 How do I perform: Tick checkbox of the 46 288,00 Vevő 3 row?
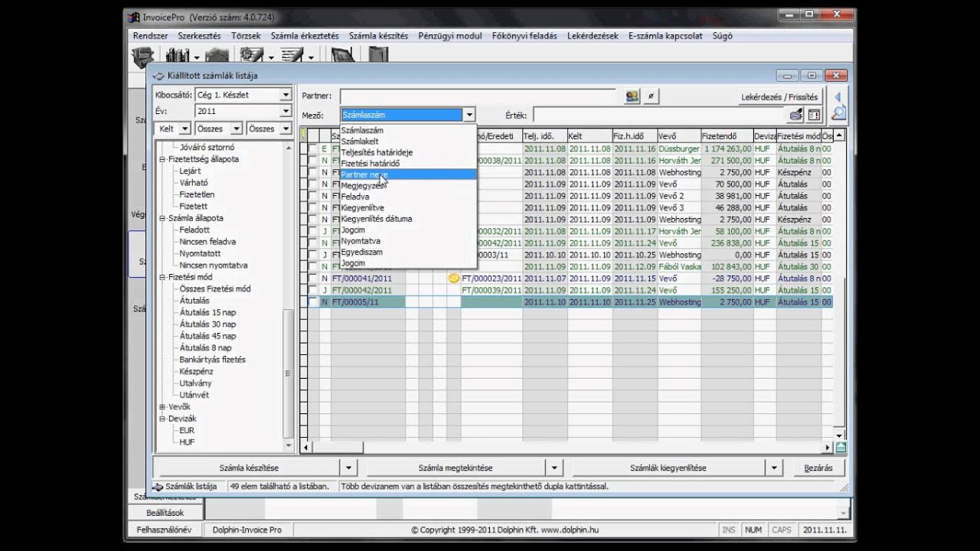pos(312,207)
